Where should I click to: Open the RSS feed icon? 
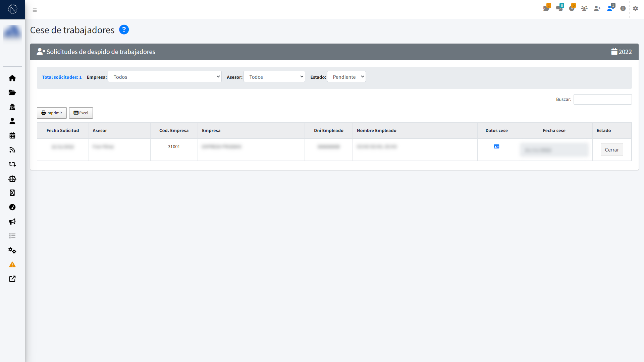click(12, 150)
